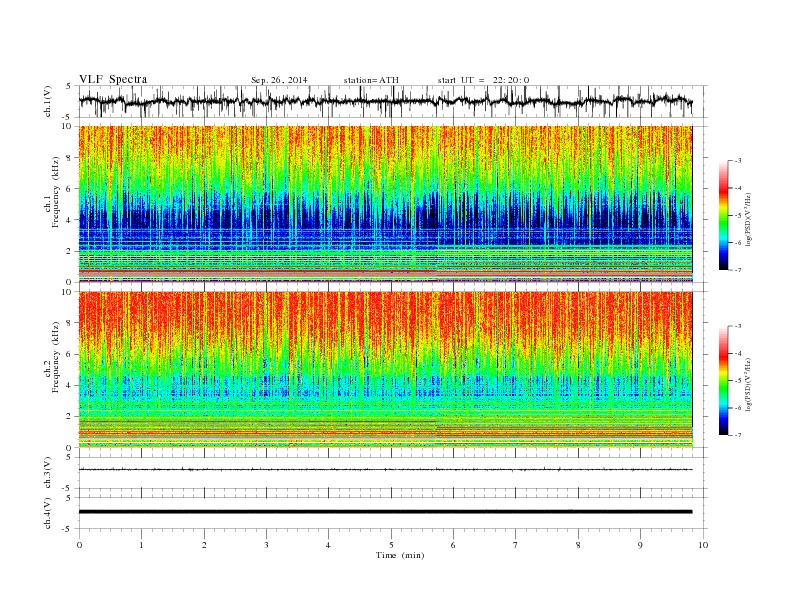Click the "-6" tick on ch.2 color bar

click(738, 408)
